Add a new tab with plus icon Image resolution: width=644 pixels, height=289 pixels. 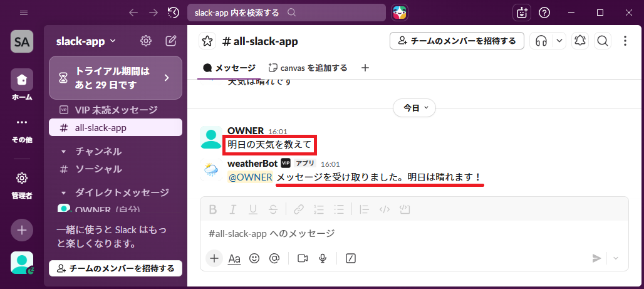tap(365, 68)
